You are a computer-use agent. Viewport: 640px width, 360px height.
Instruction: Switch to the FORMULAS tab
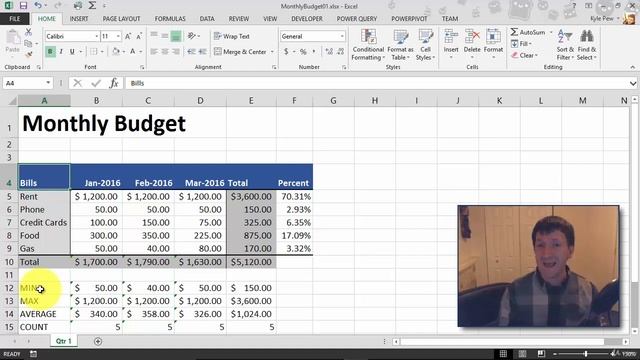click(x=170, y=19)
